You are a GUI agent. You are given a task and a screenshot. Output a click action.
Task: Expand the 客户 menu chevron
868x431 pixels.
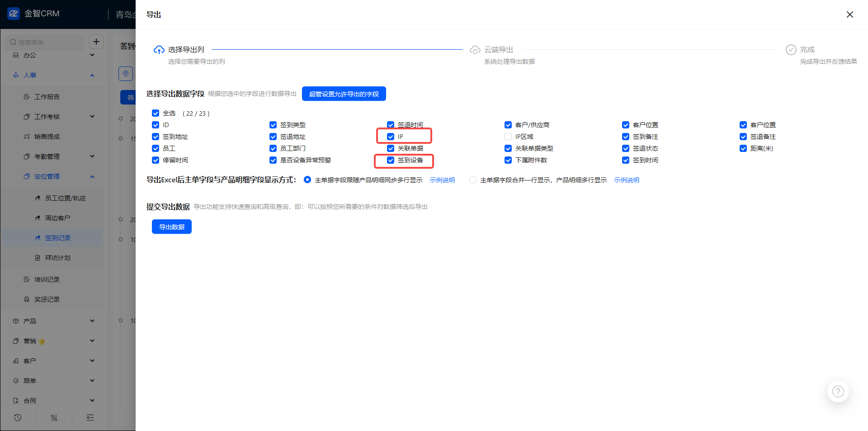[92, 361]
